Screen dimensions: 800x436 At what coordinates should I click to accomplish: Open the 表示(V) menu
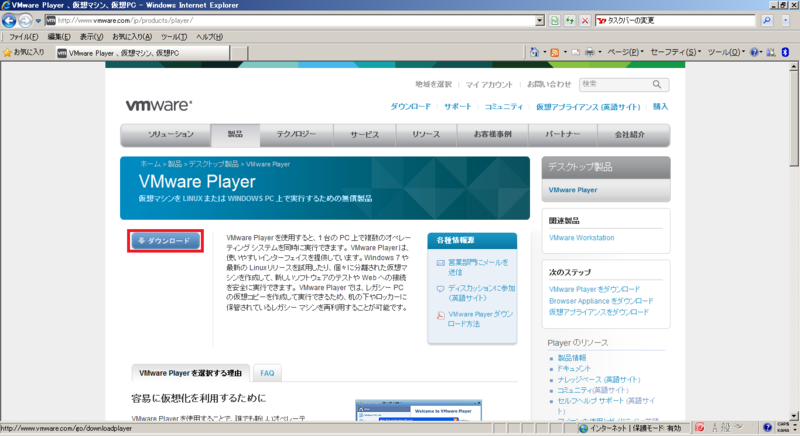click(91, 37)
